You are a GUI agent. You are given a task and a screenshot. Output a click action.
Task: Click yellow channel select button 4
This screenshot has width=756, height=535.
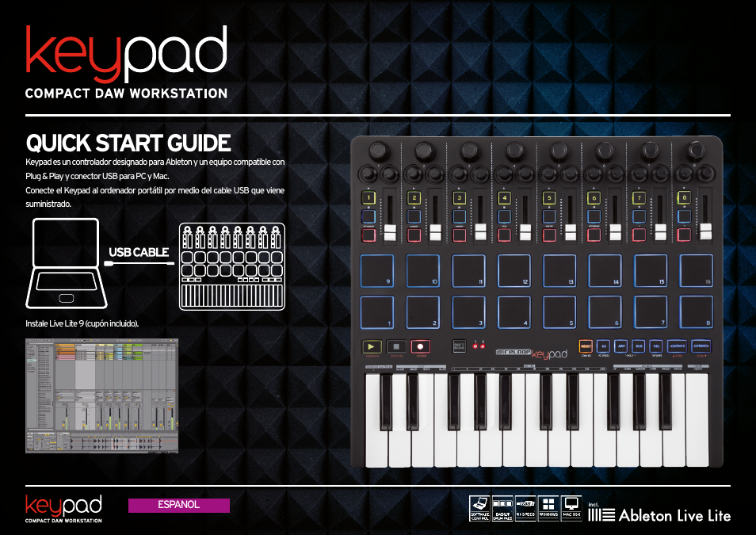pos(504,198)
